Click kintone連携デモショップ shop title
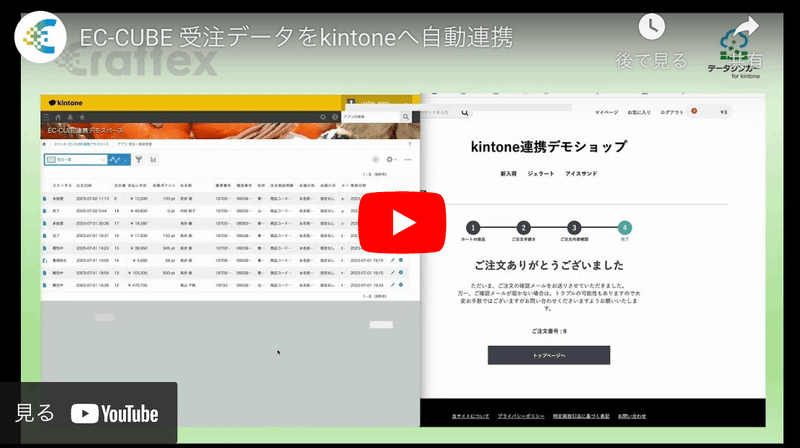800x448 pixels. pos(548,147)
